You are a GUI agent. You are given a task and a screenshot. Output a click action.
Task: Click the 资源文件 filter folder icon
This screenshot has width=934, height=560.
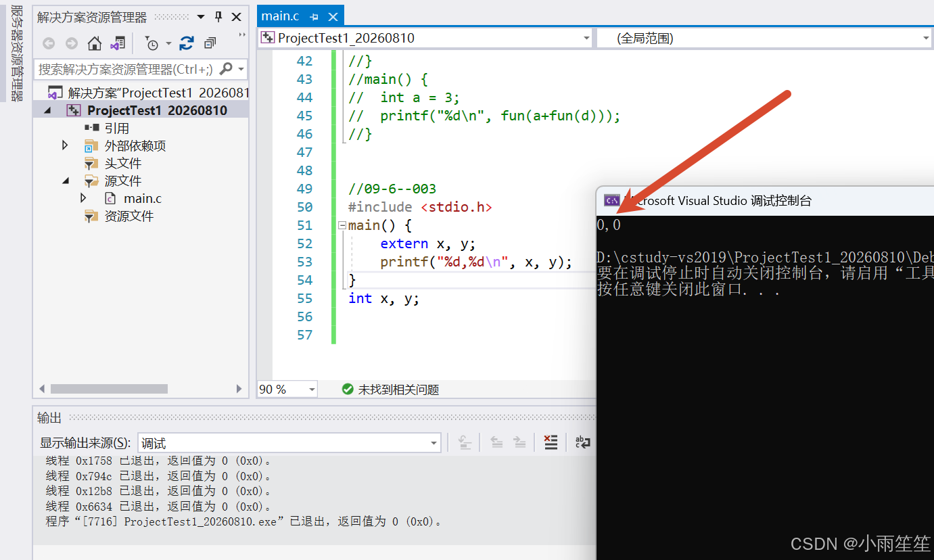coord(91,216)
